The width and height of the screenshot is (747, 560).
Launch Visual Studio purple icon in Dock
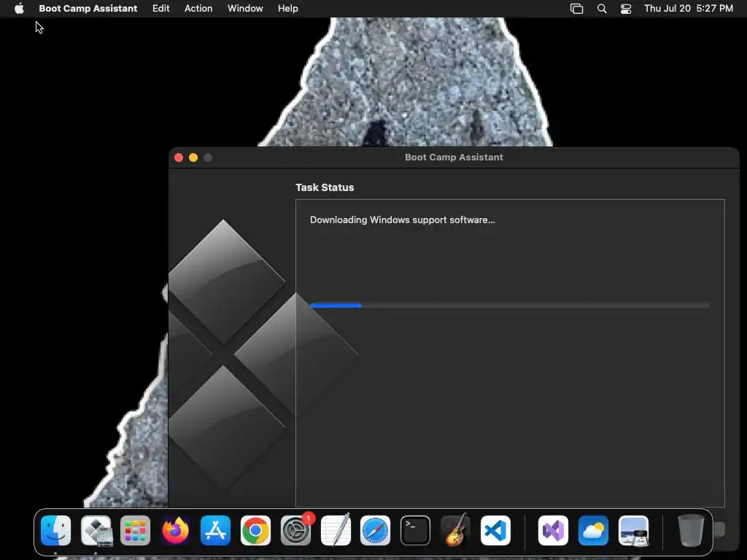pyautogui.click(x=553, y=531)
